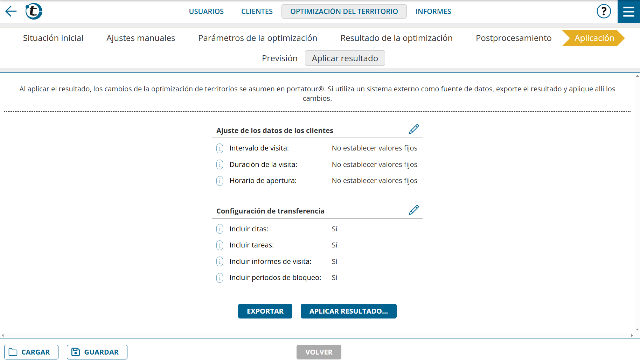The image size is (640, 364).
Task: Open Parámetros de la optimización step
Action: pyautogui.click(x=257, y=38)
